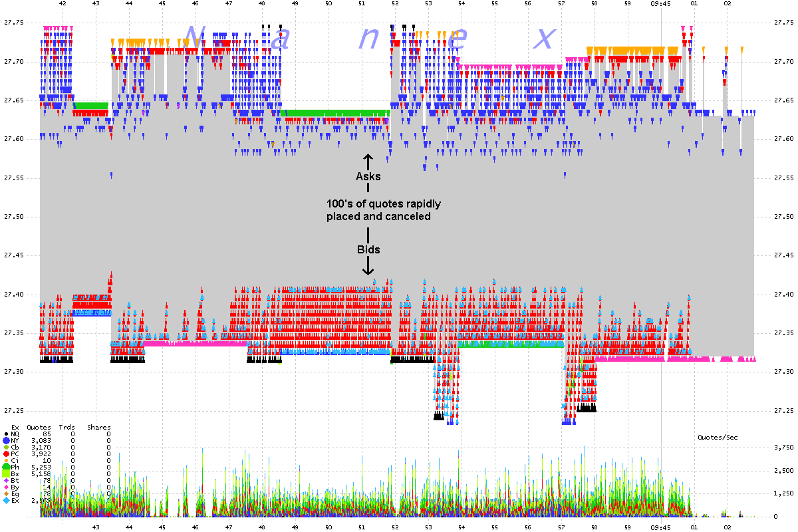Select the NY quote count "3,083"
This screenshot has height=532, width=798.
(41, 440)
